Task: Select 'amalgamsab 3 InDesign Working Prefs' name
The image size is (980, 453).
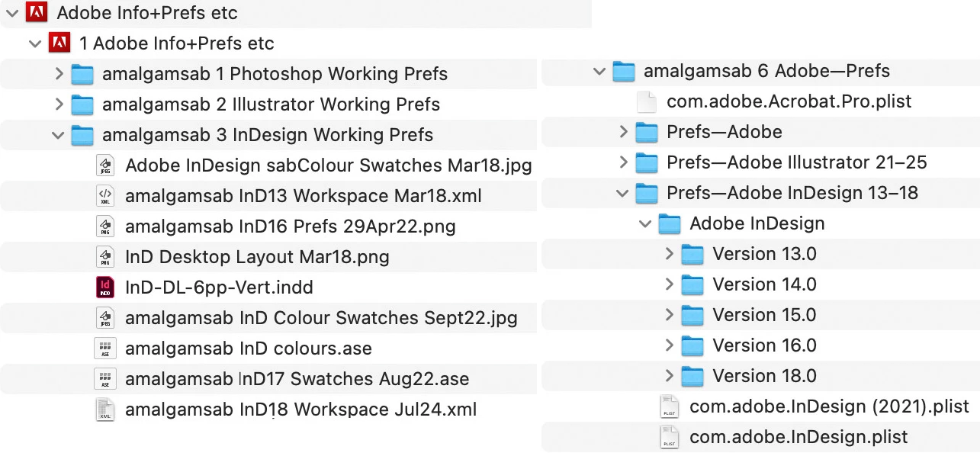Action: point(268,135)
